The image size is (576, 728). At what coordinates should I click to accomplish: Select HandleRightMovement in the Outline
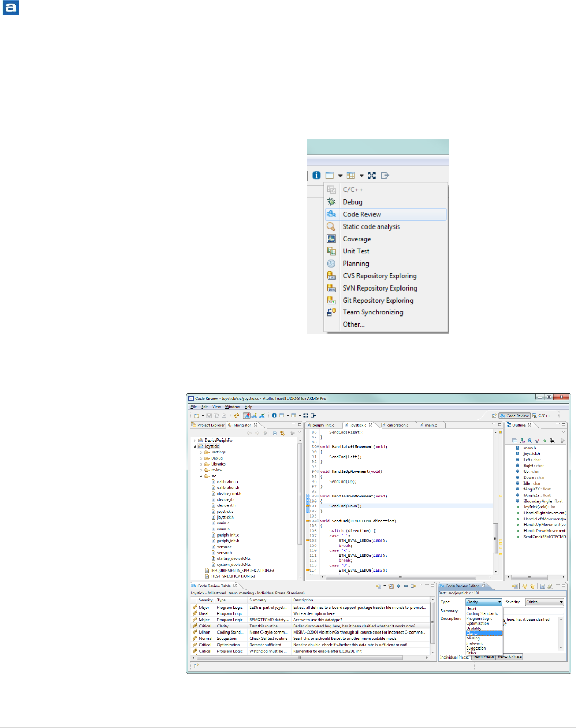pos(541,513)
